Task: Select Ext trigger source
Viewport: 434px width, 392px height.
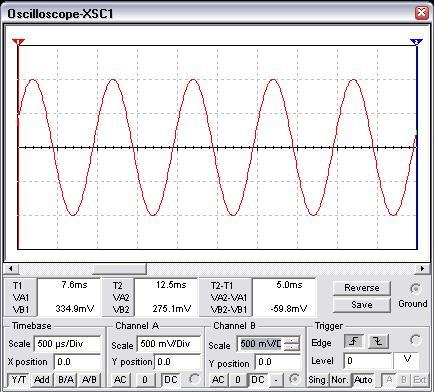Action: [x=420, y=380]
